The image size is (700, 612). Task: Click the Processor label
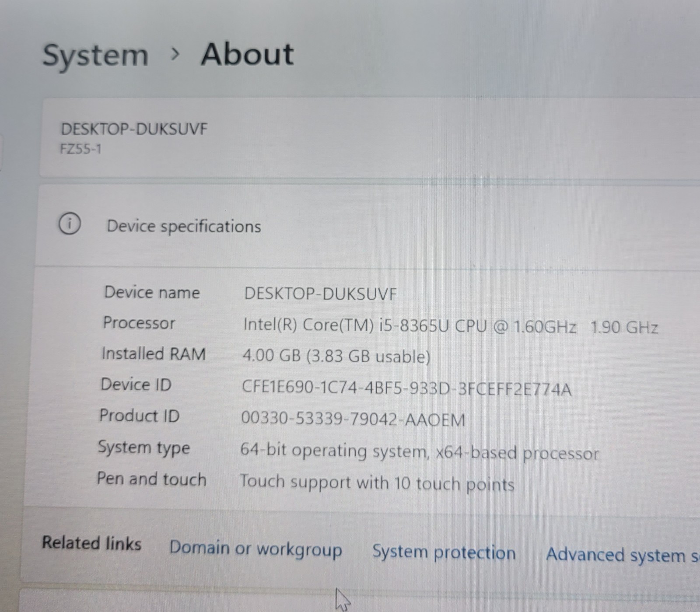[x=139, y=323]
